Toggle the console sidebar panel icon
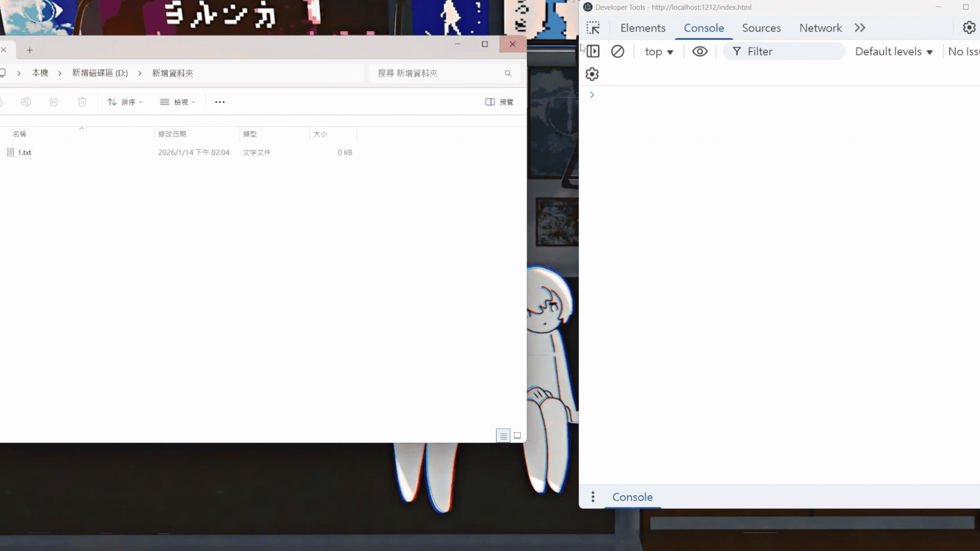 [x=593, y=52]
